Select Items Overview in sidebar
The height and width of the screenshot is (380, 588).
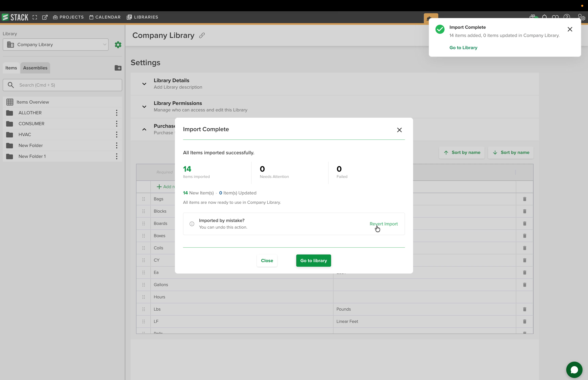pos(62,102)
